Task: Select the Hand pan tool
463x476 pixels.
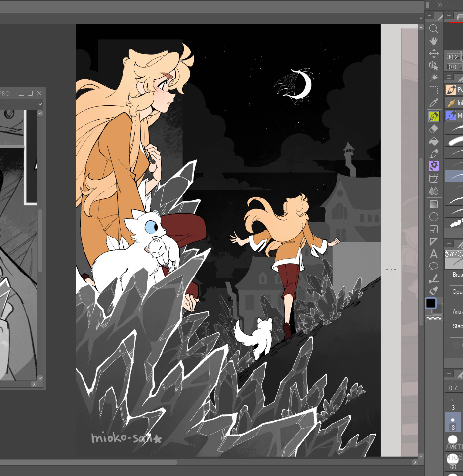Action: click(x=434, y=41)
